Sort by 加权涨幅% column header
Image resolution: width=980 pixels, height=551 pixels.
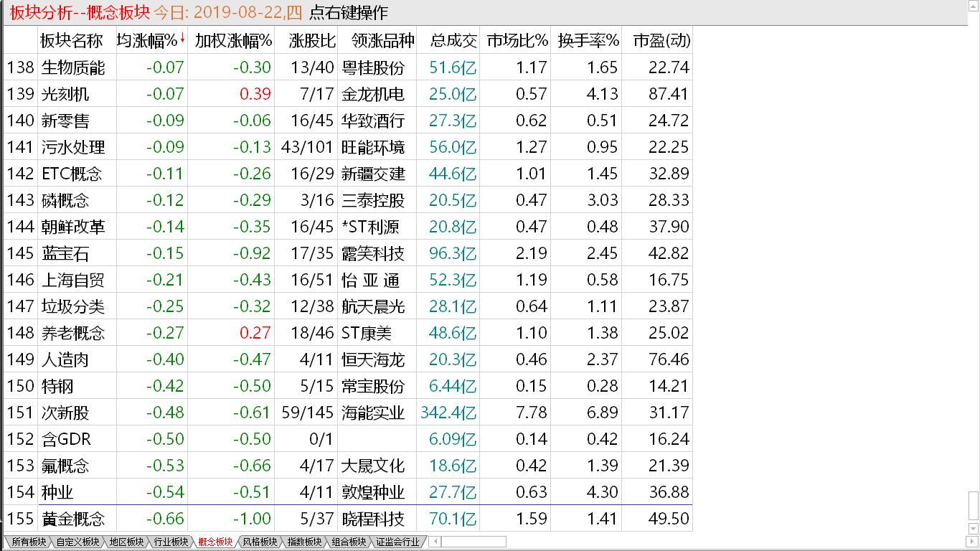click(233, 40)
